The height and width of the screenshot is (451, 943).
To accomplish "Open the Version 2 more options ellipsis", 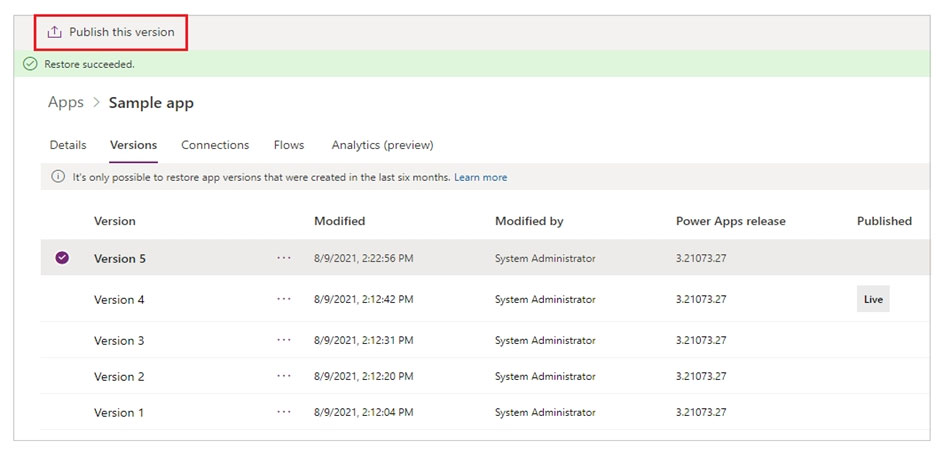I will (284, 376).
